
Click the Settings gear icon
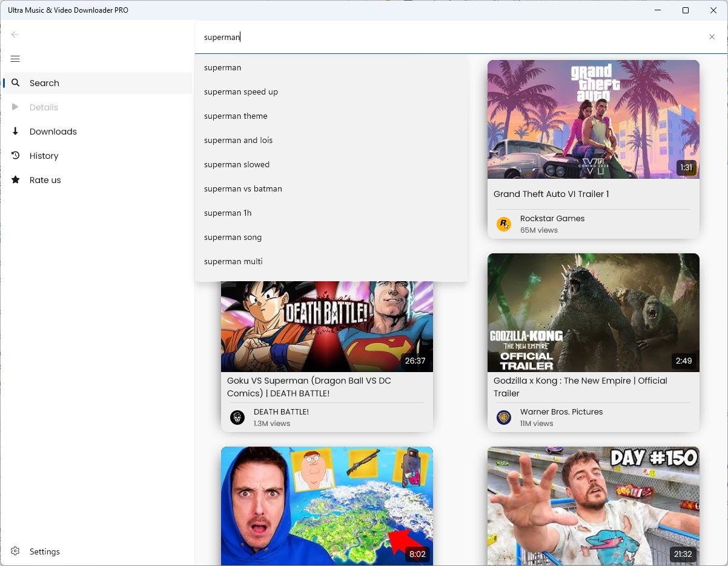(16, 551)
